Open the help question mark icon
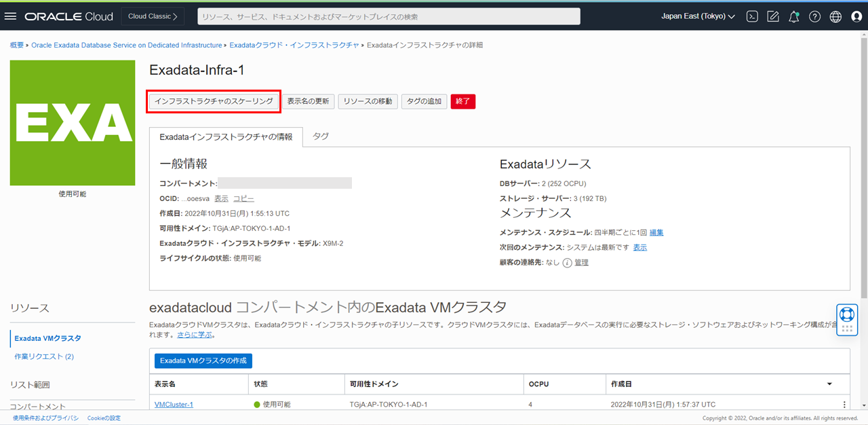This screenshot has width=868, height=425. point(814,16)
